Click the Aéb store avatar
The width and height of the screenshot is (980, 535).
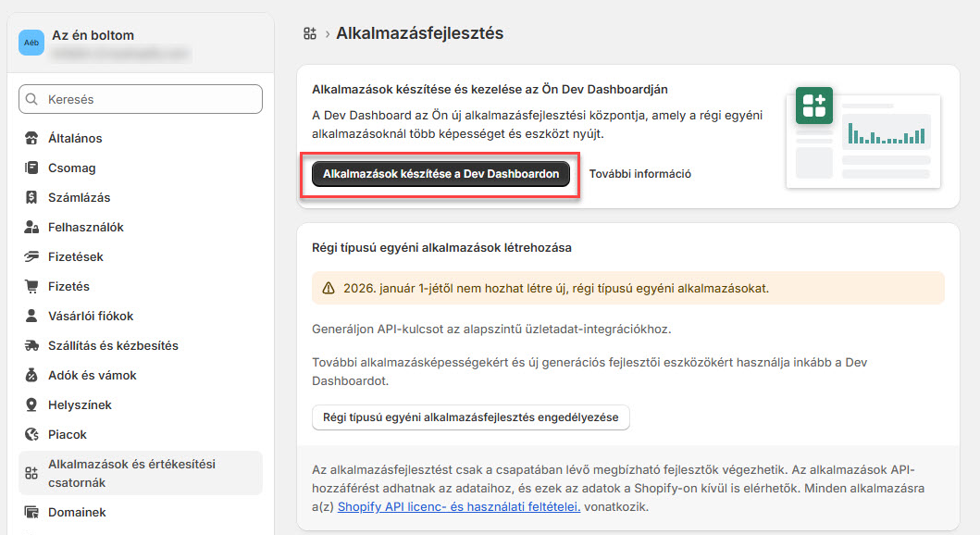(31, 43)
